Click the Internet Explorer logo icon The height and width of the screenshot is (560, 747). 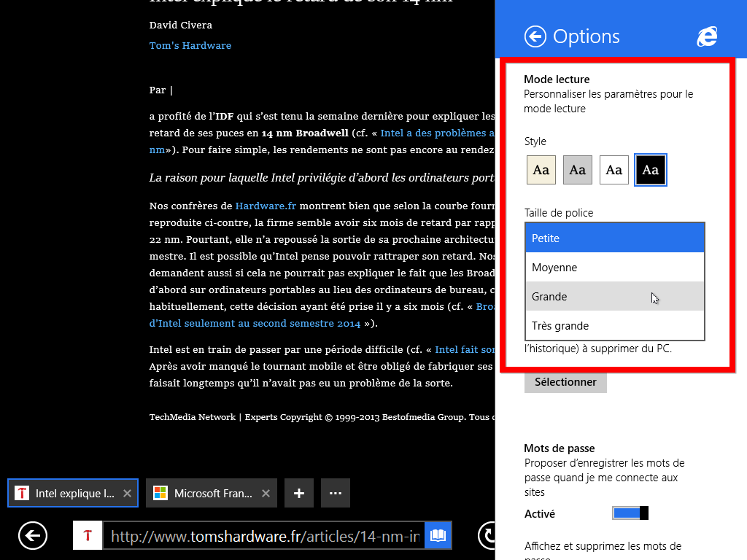[707, 36]
